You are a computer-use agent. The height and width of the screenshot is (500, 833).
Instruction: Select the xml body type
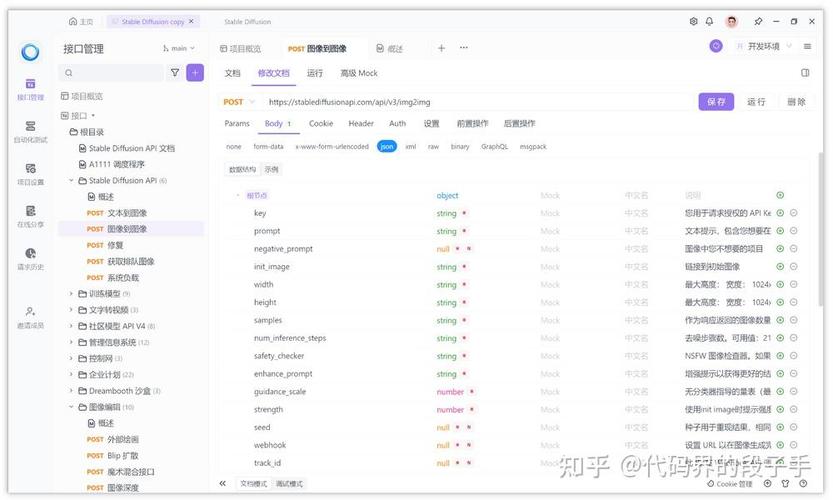[411, 147]
